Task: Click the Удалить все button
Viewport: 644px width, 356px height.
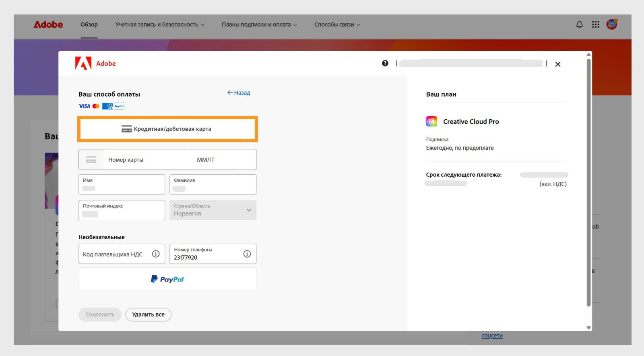Action: (x=149, y=315)
